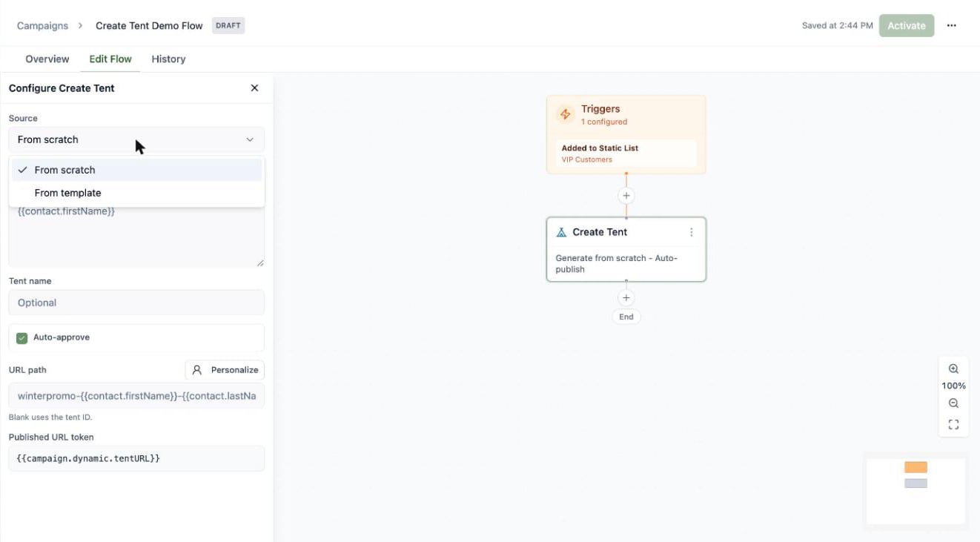Click the Create Tent node tent icon

tap(561, 232)
